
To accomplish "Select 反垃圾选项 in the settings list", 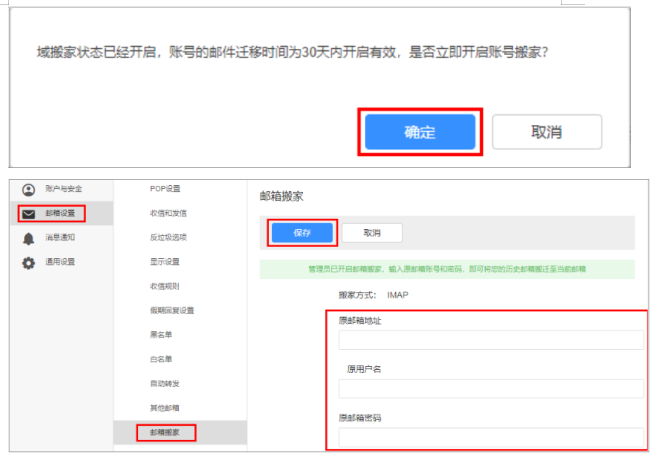I will (168, 237).
